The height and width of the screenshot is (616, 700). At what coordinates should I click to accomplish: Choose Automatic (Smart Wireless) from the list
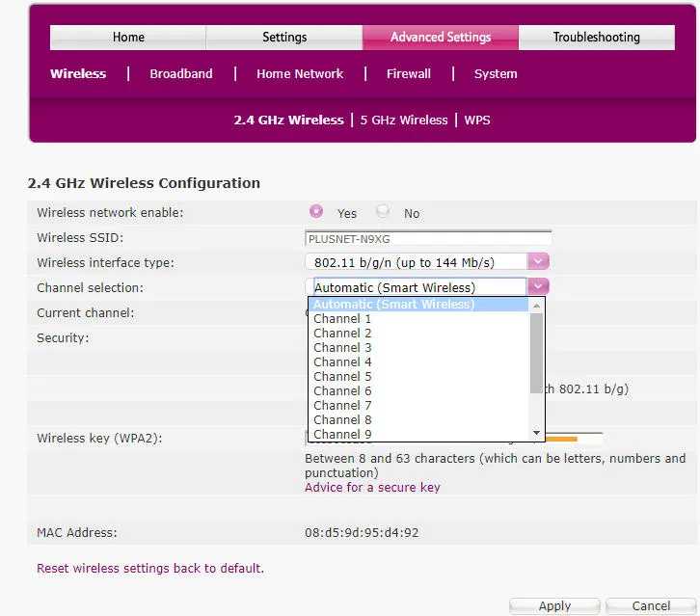pyautogui.click(x=393, y=305)
